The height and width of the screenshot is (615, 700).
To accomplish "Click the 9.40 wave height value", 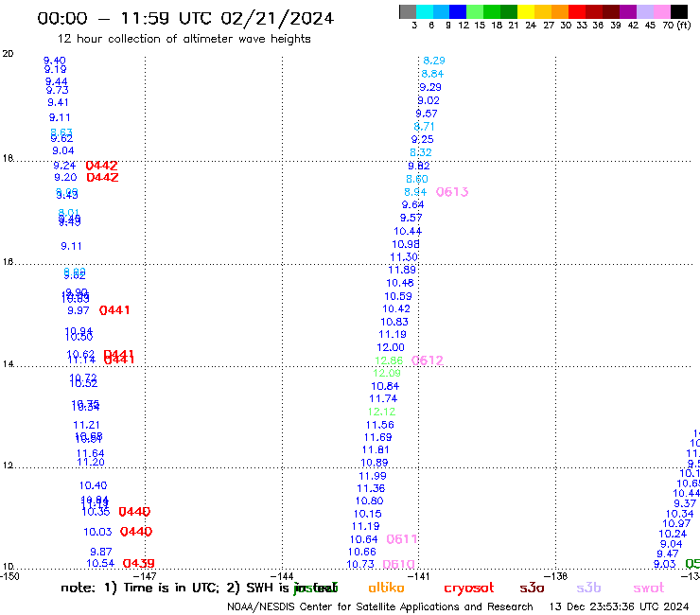I will [x=55, y=61].
